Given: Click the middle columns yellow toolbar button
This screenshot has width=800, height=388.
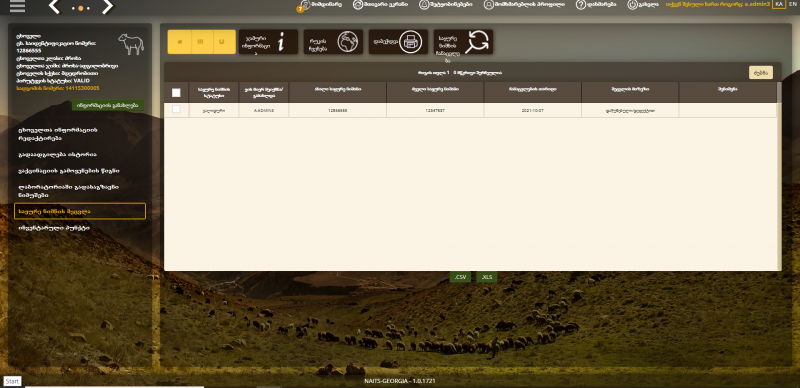Looking at the screenshot, I should pos(201,42).
